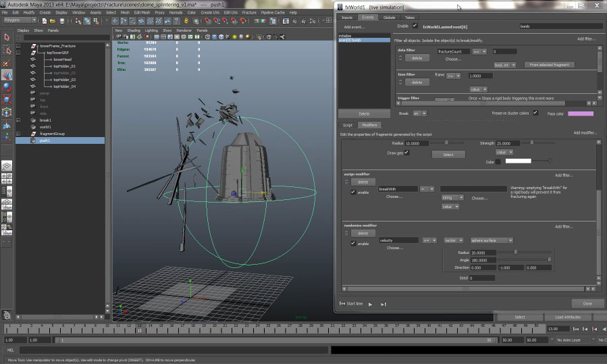Image resolution: width=607 pixels, height=364 pixels.
Task: Click the Open Scene folder icon
Action: pyautogui.click(x=53, y=21)
